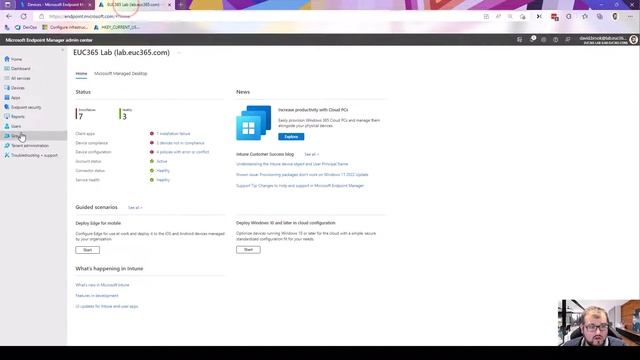Click the presenter webcam thumbnail
The image size is (640, 360).
tap(598, 323)
